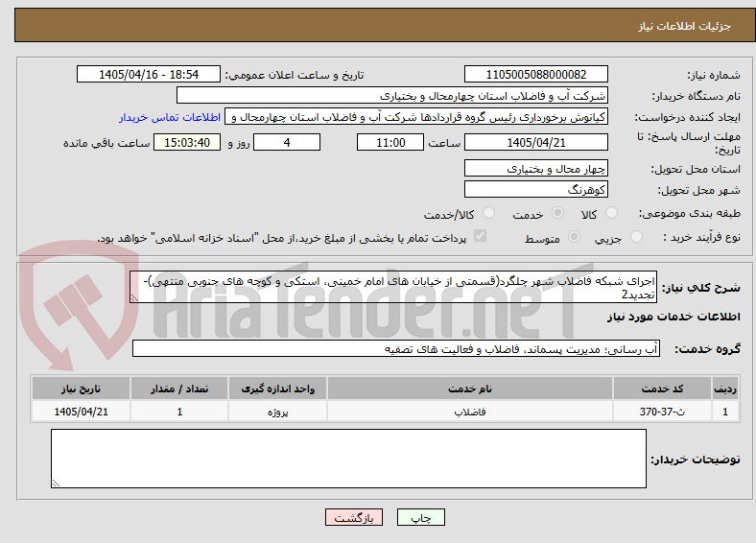Viewport: 756px width, 543px height.
Task: Click the description textarea resize handle
Action: 134,298
